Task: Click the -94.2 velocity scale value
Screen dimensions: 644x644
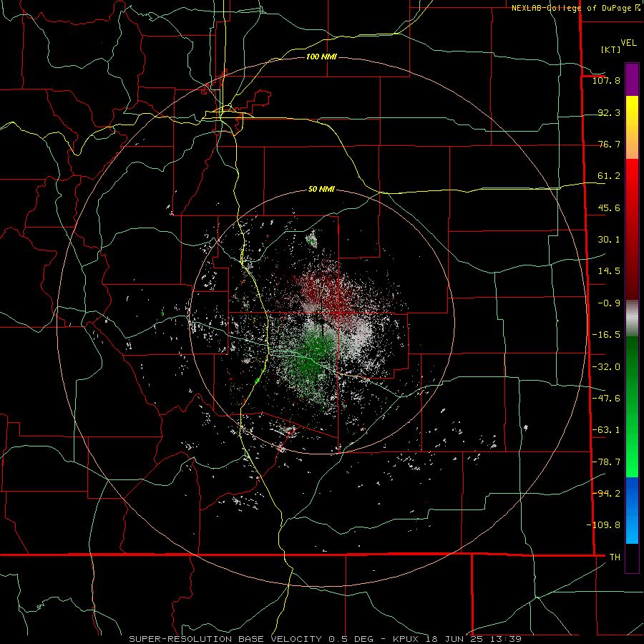Action: coord(606,493)
